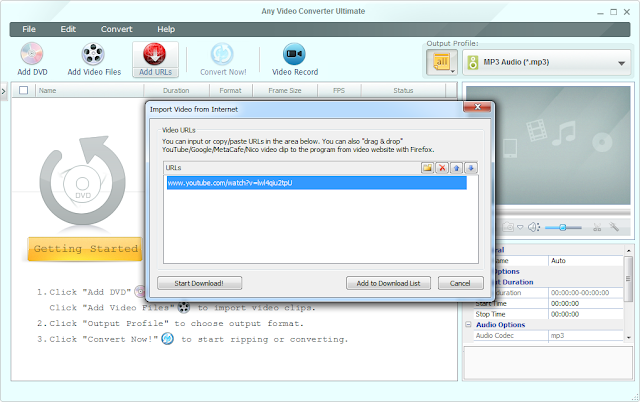Sort by the Name column header
The image size is (640, 402).
click(90, 90)
